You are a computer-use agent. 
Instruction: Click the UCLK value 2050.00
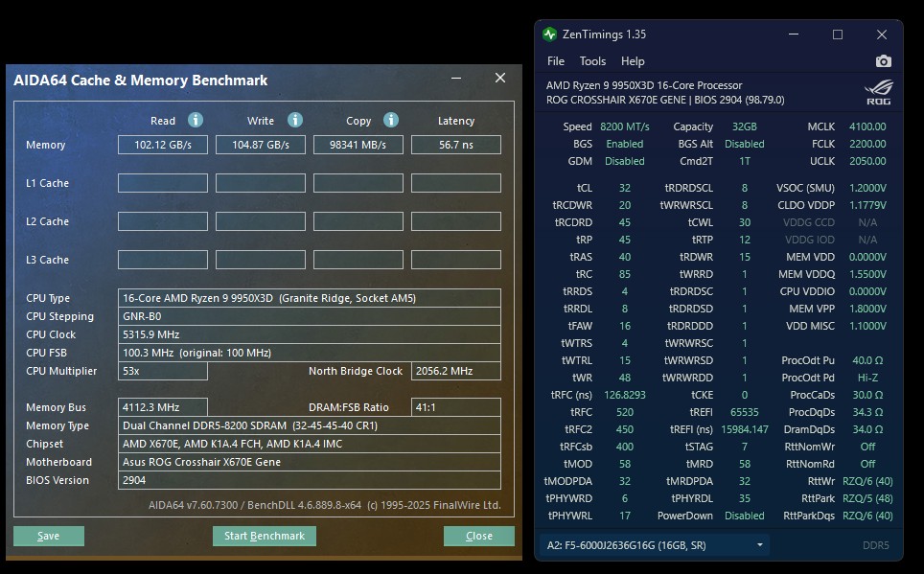pos(867,161)
